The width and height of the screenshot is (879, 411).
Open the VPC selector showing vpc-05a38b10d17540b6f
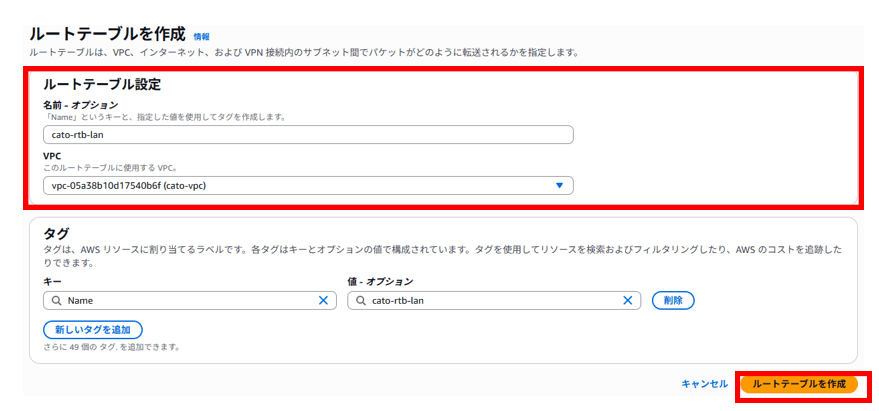pyautogui.click(x=300, y=185)
